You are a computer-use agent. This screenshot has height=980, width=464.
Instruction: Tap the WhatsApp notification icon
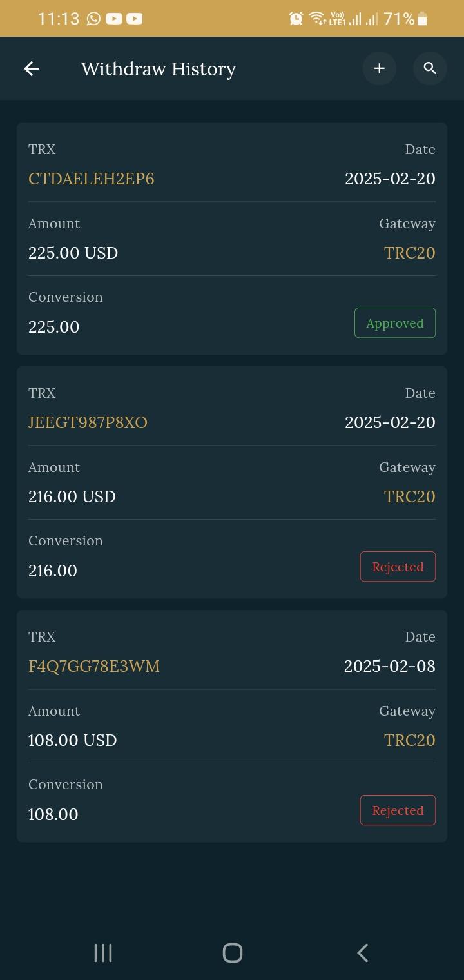(94, 19)
